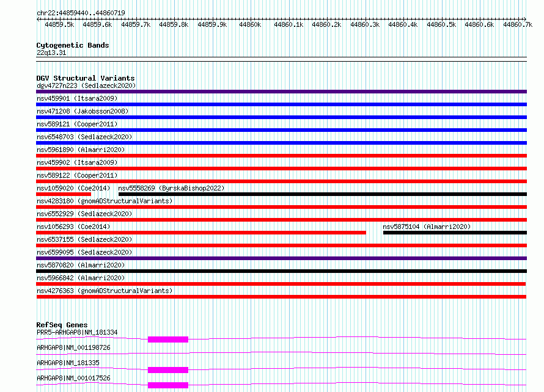Open variant nsv5558269 (ByrskaBishop2022) label
544x392 pixels.
click(171, 188)
